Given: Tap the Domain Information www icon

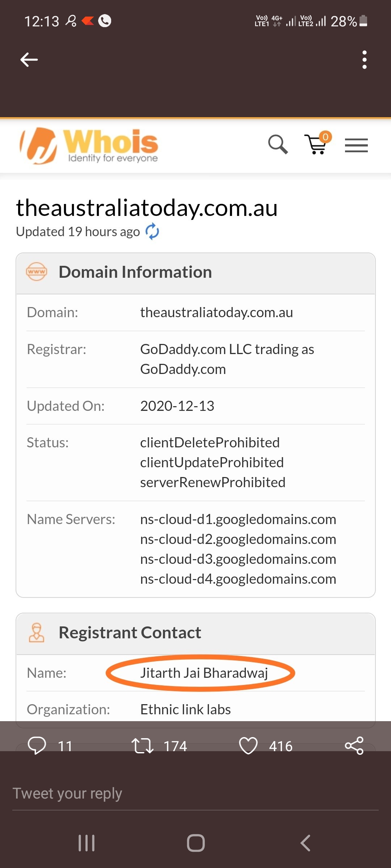Looking at the screenshot, I should [x=37, y=272].
